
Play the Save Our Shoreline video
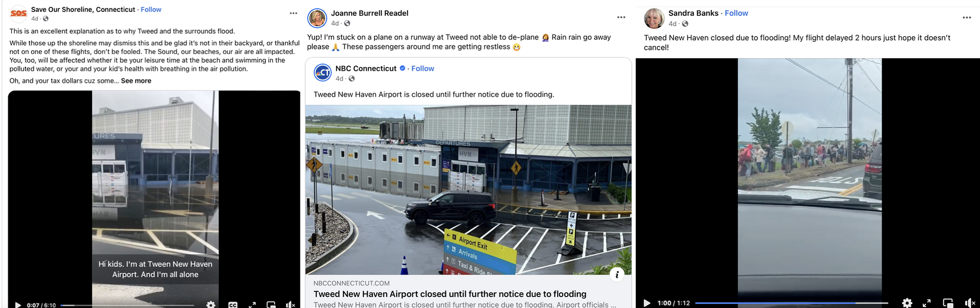click(x=18, y=305)
